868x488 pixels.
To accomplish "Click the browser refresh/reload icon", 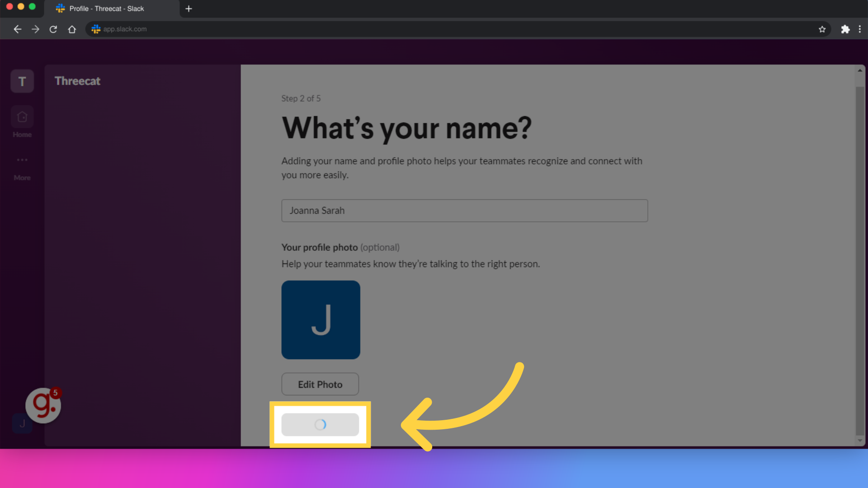I will pyautogui.click(x=53, y=28).
